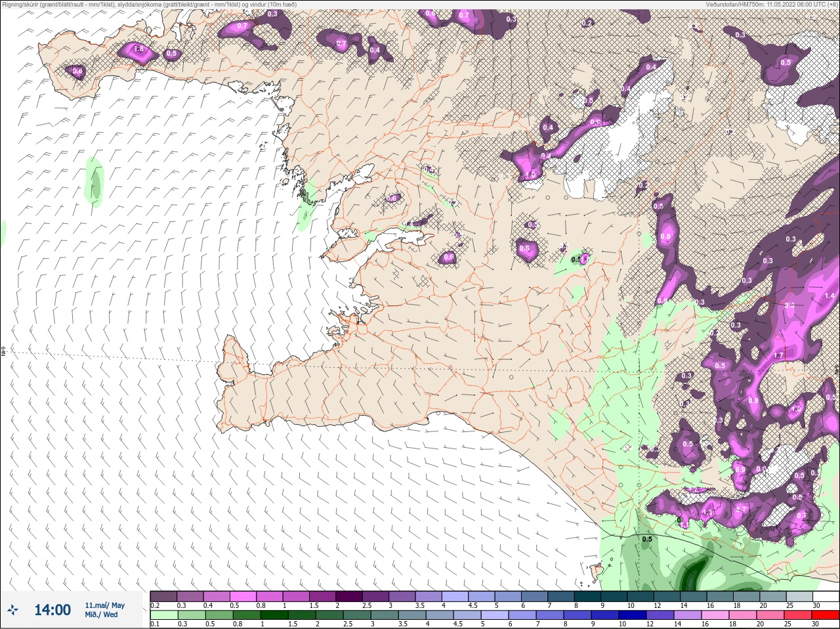Image resolution: width=840 pixels, height=629 pixels.
Task: Click the 1.7 value in the large purple band
Action: click(x=778, y=355)
